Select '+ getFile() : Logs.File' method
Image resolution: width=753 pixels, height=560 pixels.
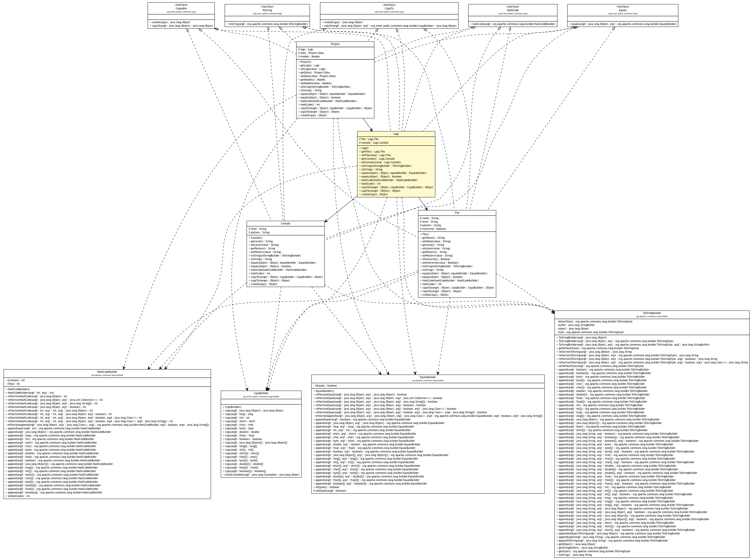pos(372,152)
